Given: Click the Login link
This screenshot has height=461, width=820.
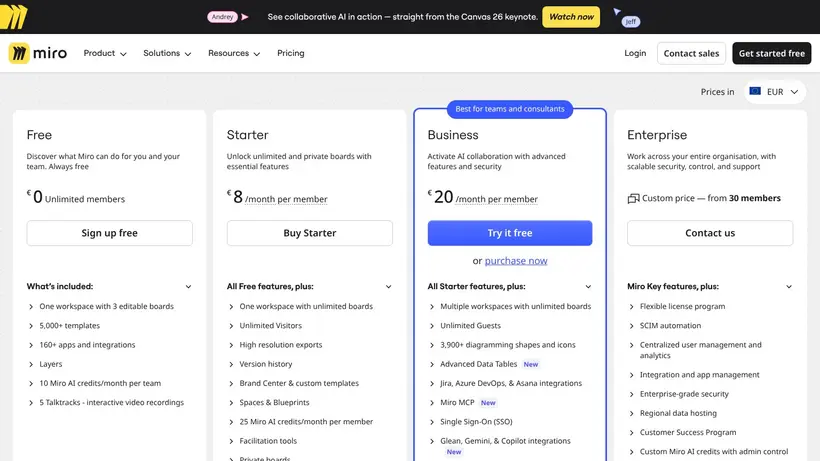Looking at the screenshot, I should (x=635, y=53).
